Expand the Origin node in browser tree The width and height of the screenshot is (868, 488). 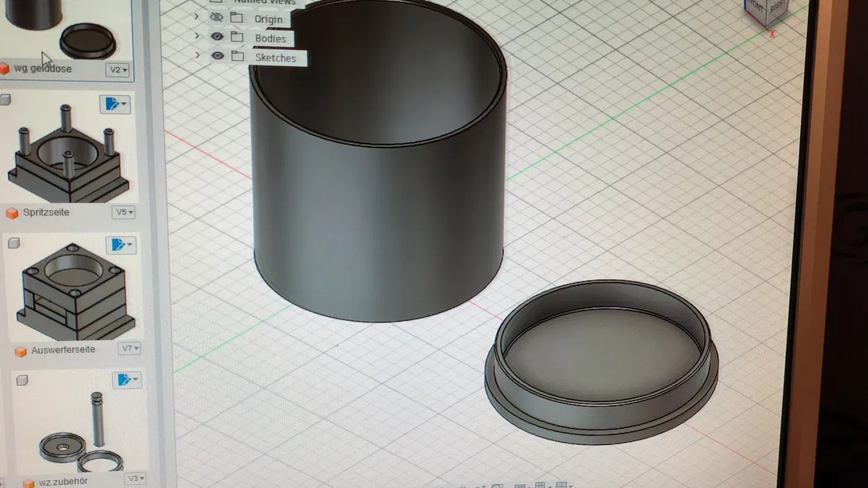197,17
